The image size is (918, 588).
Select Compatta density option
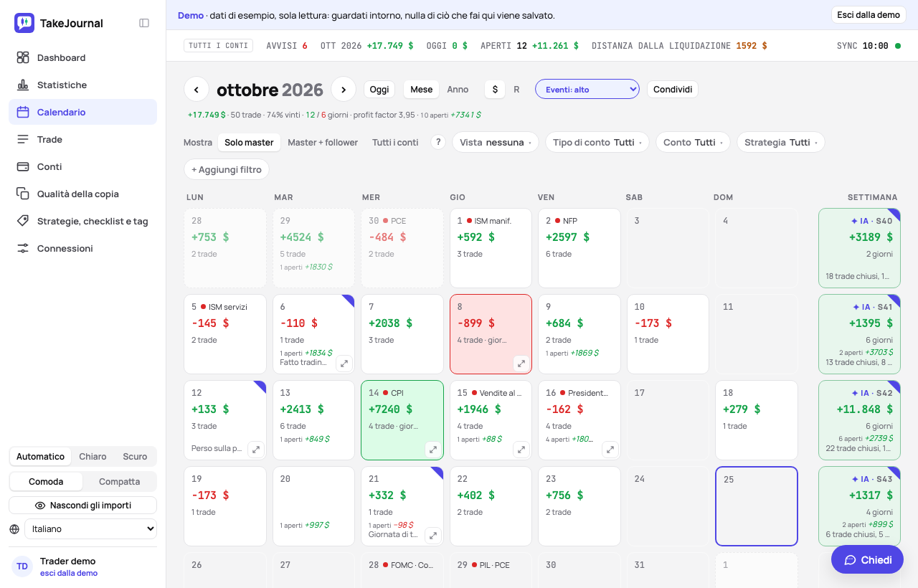pyautogui.click(x=119, y=481)
